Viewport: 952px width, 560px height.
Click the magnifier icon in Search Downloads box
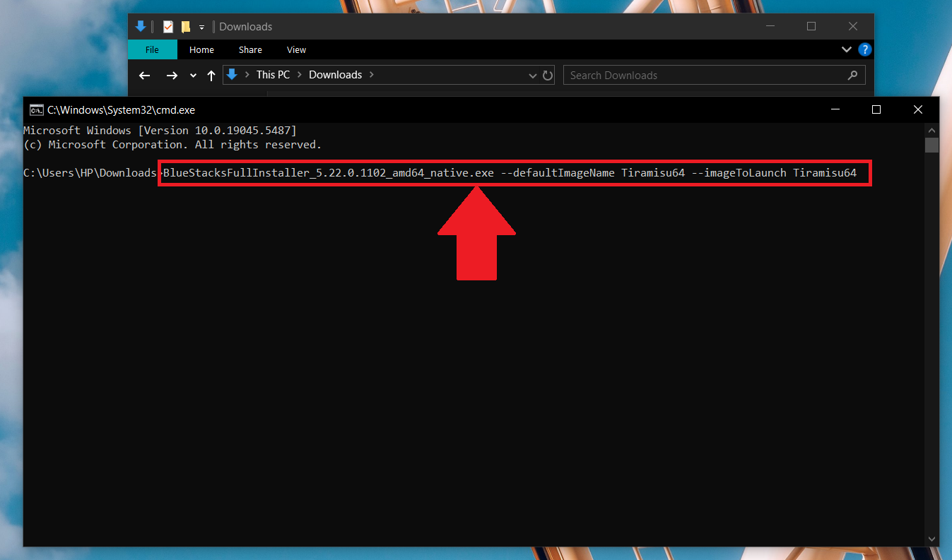tap(852, 75)
